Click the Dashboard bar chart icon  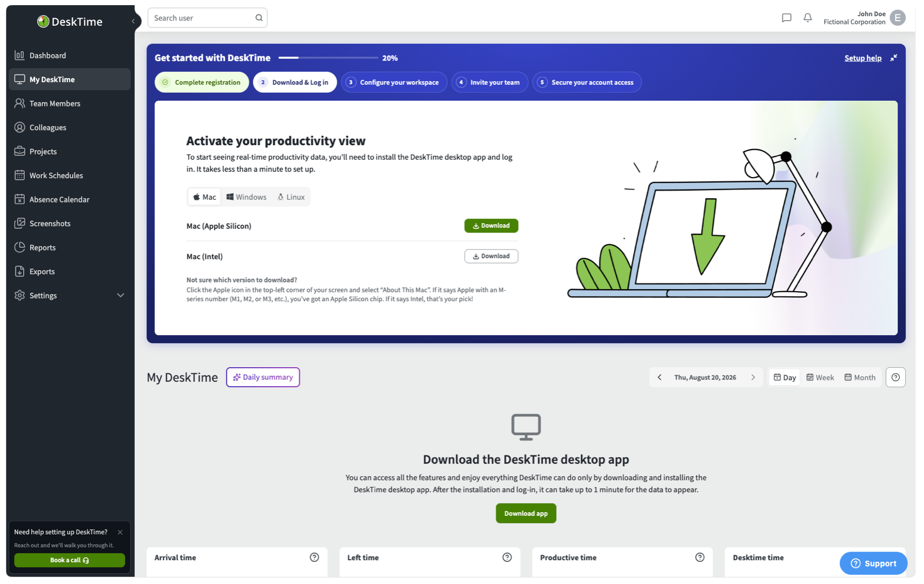pos(20,55)
